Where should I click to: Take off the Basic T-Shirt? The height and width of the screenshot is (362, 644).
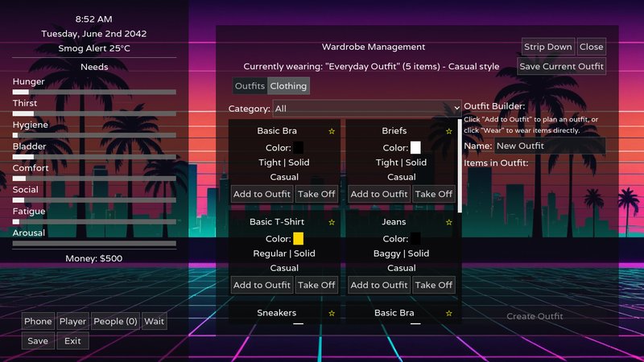pyautogui.click(x=316, y=285)
